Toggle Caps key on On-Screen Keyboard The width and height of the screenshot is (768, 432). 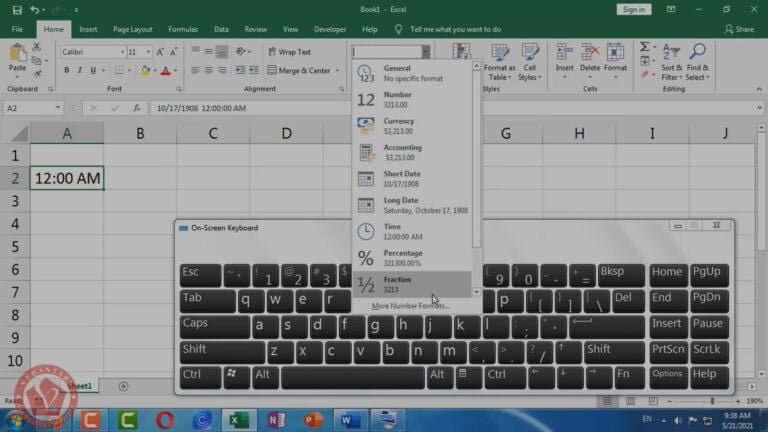[215, 327]
